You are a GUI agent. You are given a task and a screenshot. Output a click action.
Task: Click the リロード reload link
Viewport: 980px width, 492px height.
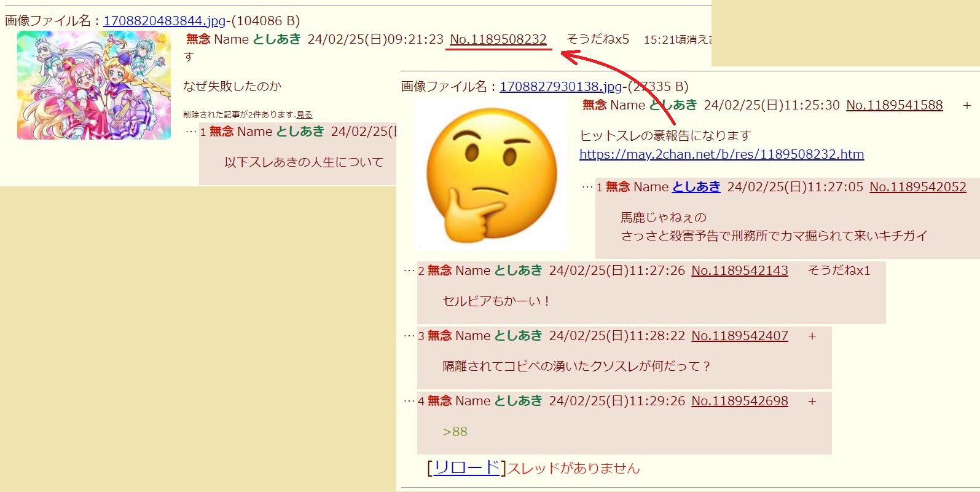point(467,468)
